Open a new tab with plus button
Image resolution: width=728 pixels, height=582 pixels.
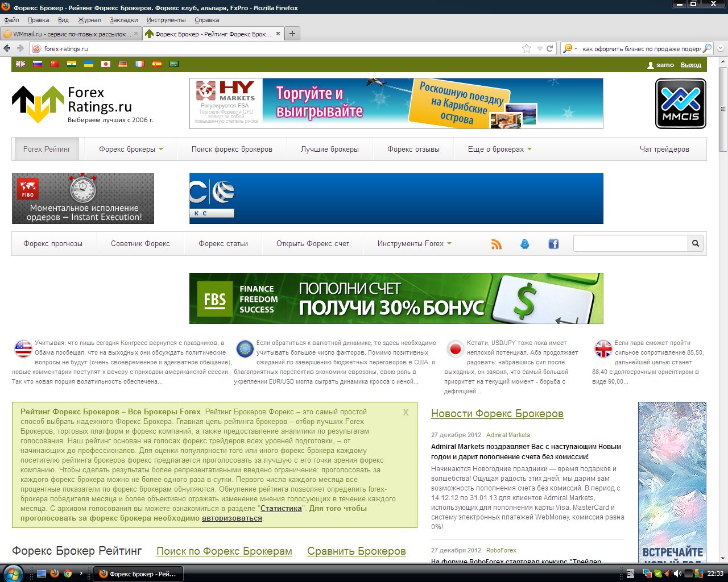coord(292,34)
